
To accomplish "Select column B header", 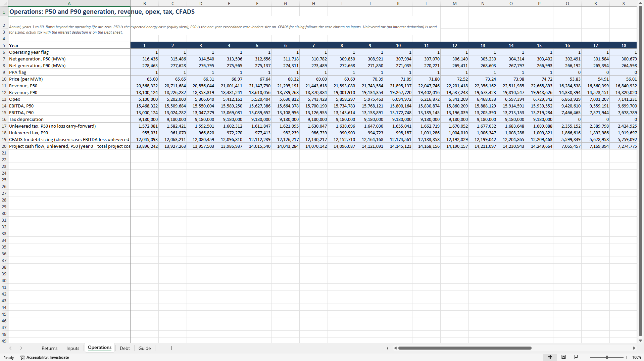I will [x=145, y=3].
